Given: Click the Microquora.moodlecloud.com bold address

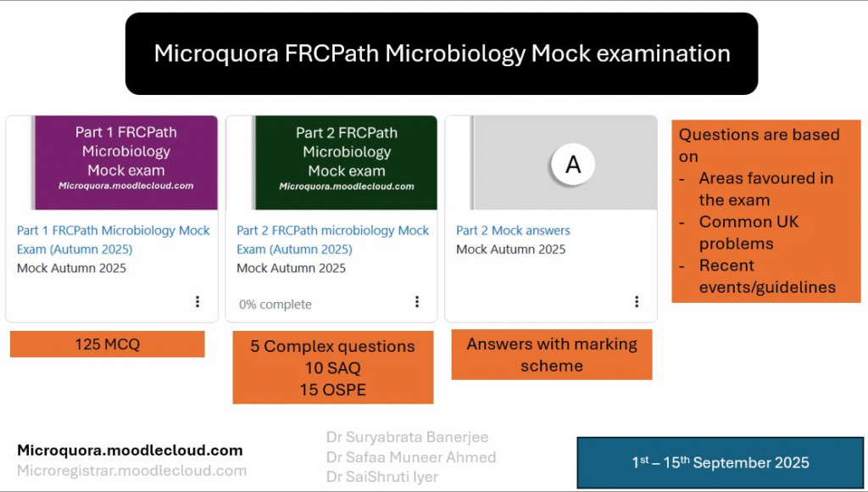Looking at the screenshot, I should click(130, 450).
